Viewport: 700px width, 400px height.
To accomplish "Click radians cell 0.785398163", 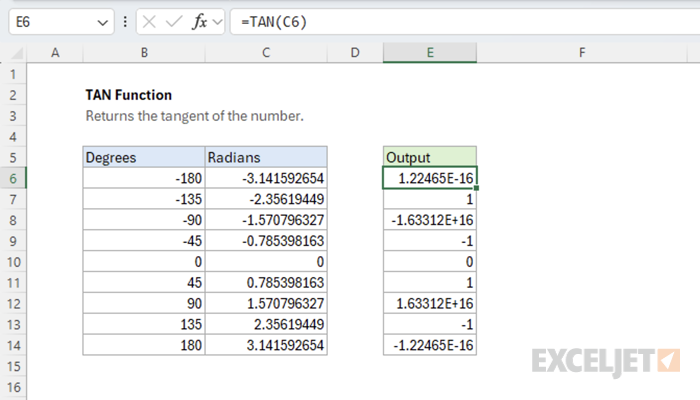I will 266,283.
